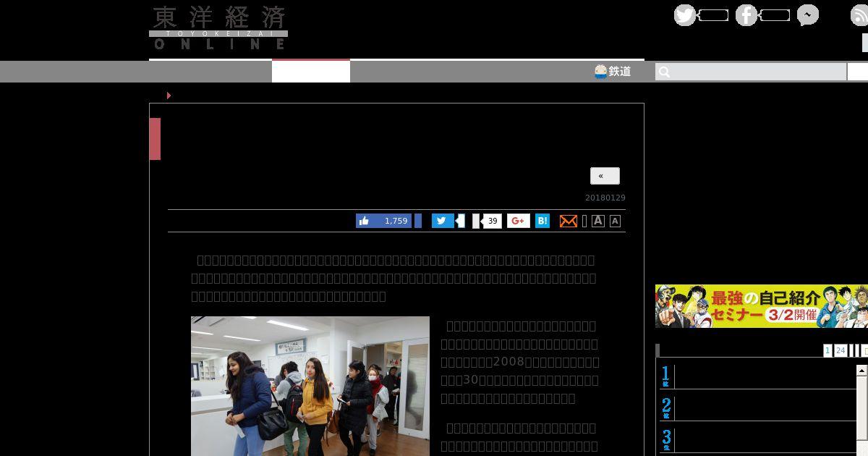Viewport: 868px width, 456px height.
Task: Select the ranking tab labeled 1
Action: [x=827, y=350]
